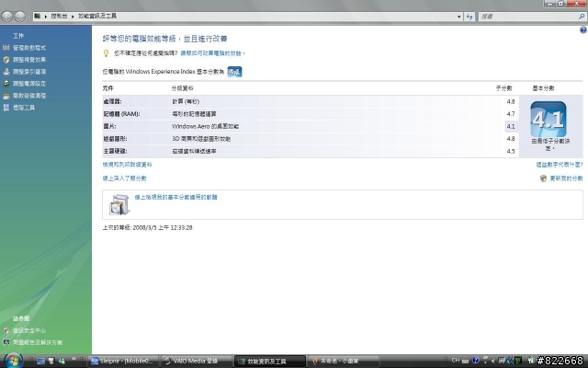Click the CH language indicator in the tray
Screen dimensions: 588x368
[x=456, y=361]
